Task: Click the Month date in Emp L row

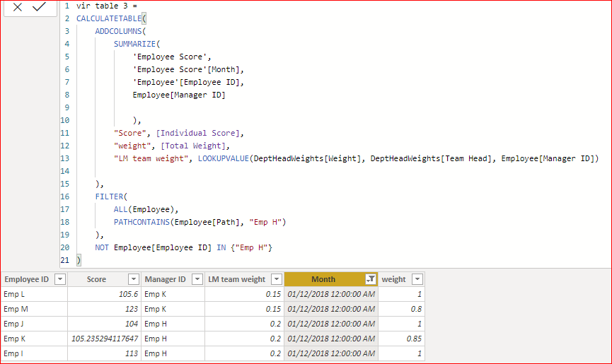Action: pyautogui.click(x=331, y=294)
